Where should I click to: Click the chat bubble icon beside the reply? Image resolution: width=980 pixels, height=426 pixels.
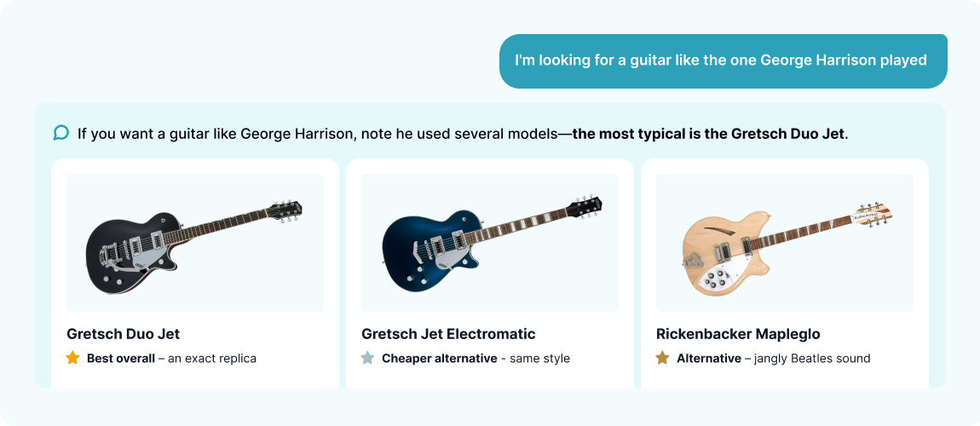61,133
